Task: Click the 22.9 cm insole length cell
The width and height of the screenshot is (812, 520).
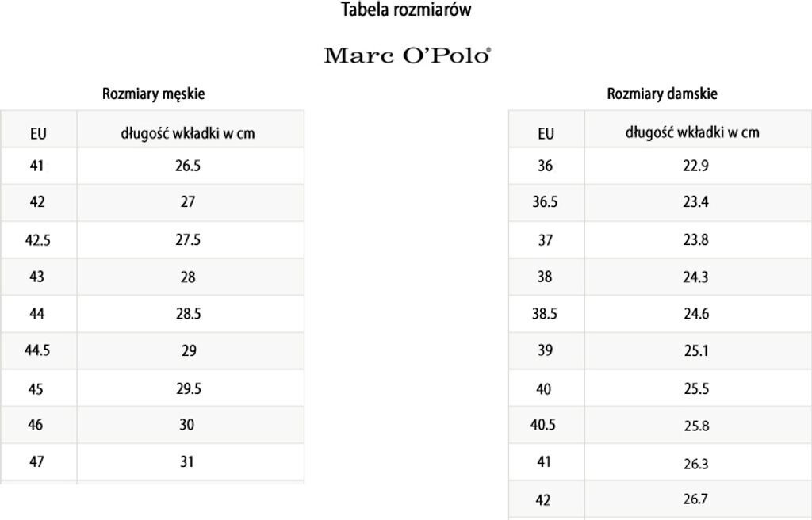Action: tap(695, 166)
